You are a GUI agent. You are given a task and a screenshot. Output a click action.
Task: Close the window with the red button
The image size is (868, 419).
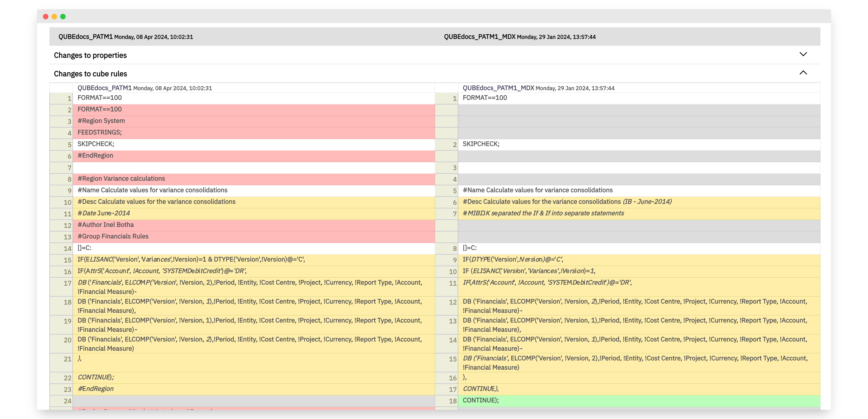[45, 17]
